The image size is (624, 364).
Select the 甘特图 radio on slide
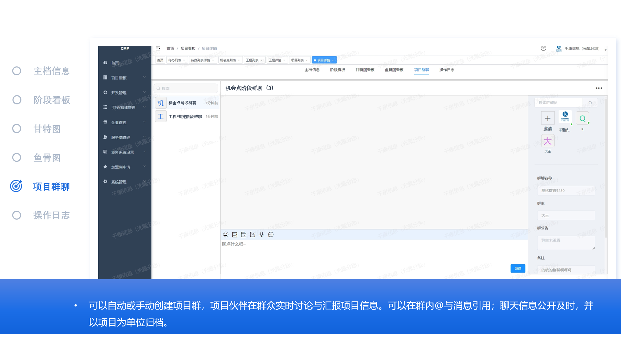(17, 129)
